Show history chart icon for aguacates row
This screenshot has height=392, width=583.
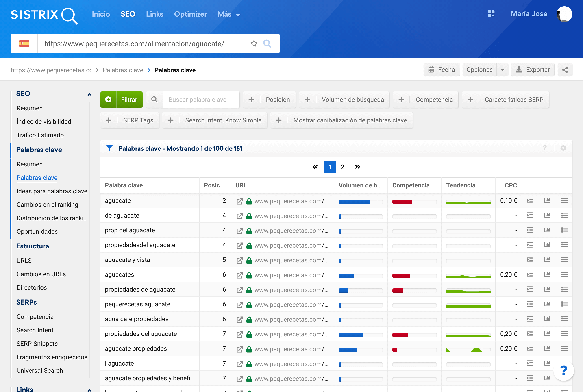(x=547, y=274)
